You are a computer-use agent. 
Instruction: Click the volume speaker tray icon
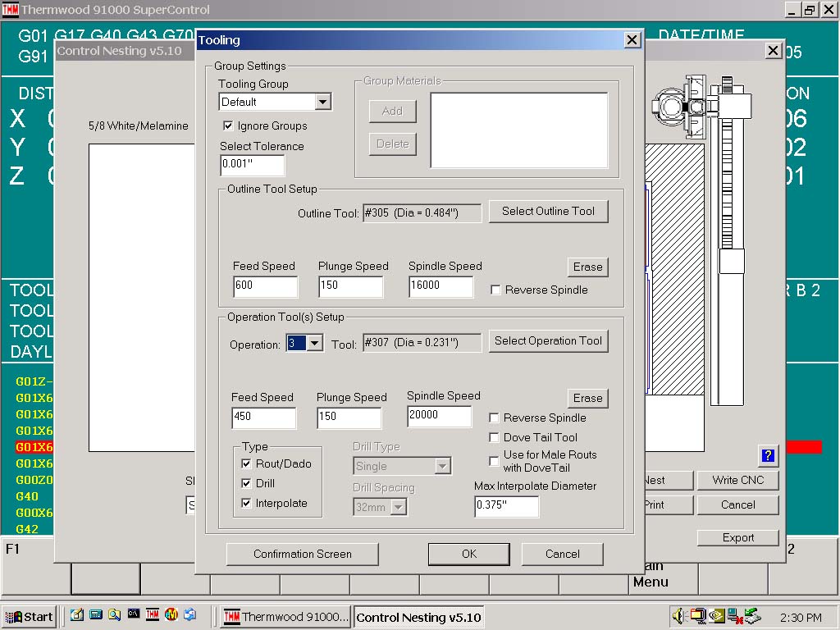(679, 616)
